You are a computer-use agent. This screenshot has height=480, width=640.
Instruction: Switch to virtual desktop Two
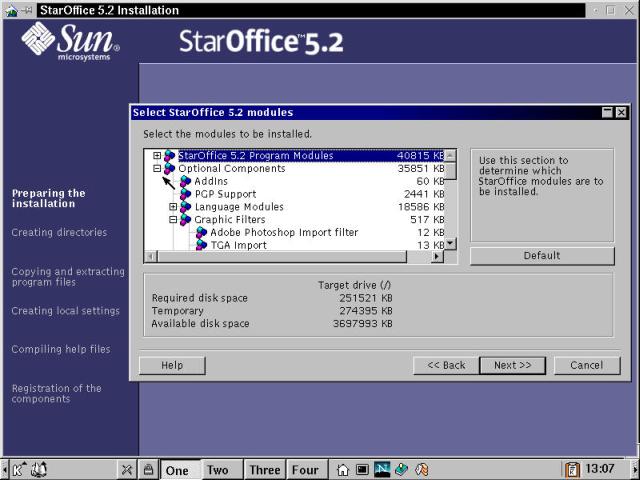coord(218,470)
